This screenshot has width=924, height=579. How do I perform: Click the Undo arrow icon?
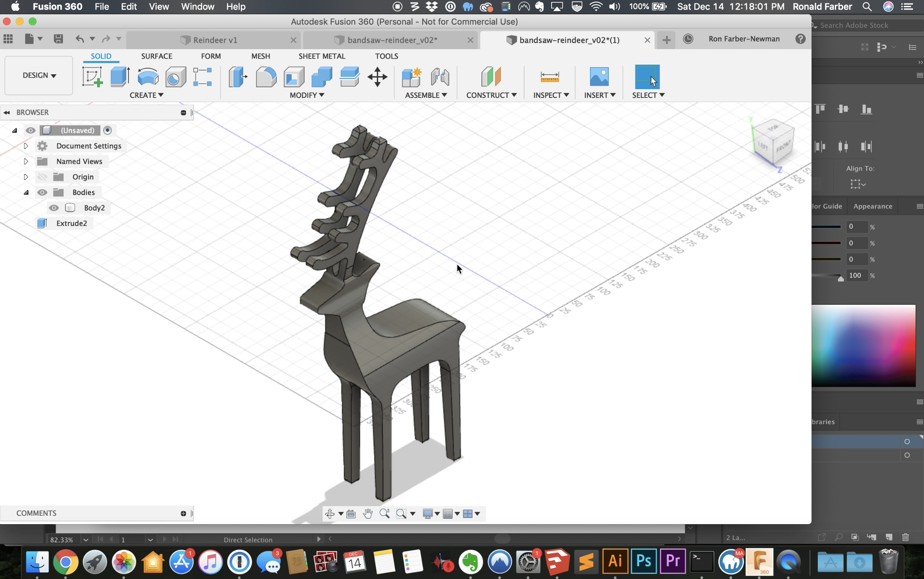tap(80, 39)
